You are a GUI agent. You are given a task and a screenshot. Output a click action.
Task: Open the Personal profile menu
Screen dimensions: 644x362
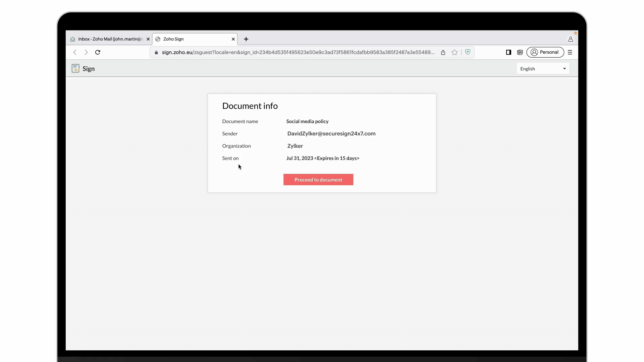[x=545, y=52]
